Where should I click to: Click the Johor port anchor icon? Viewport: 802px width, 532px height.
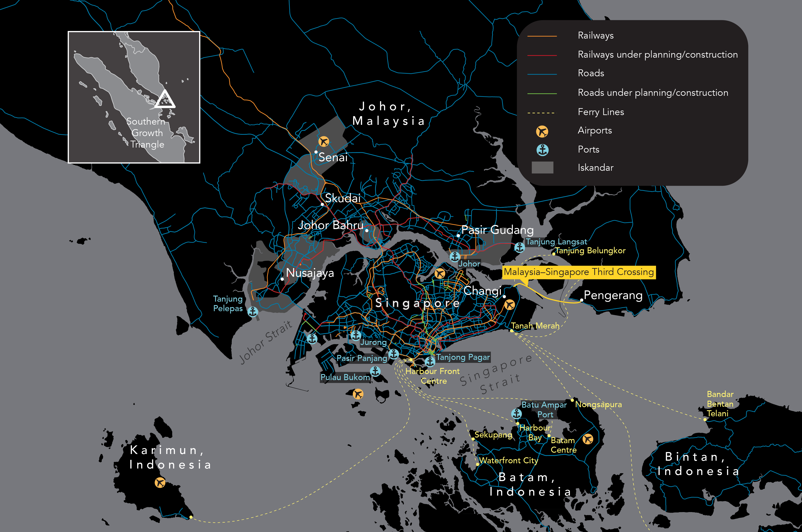pyautogui.click(x=455, y=257)
